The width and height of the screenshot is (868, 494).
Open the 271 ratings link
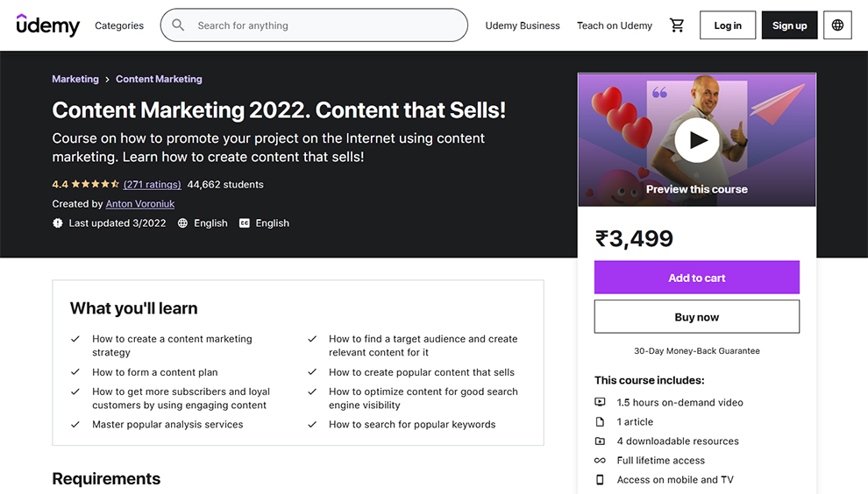click(153, 185)
